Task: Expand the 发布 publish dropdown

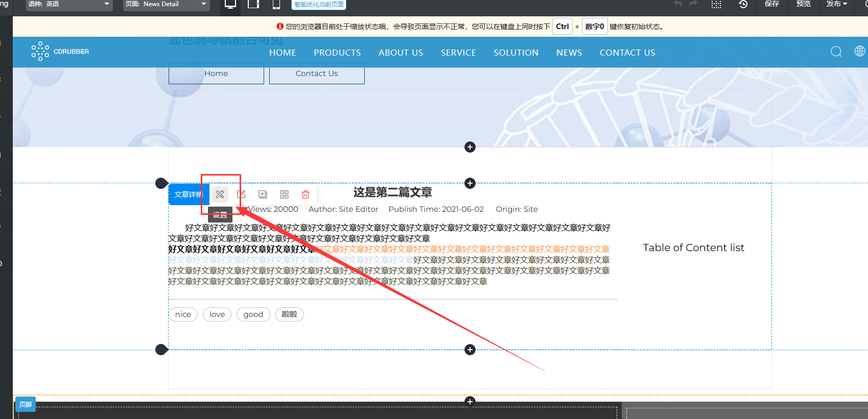Action: point(836,4)
